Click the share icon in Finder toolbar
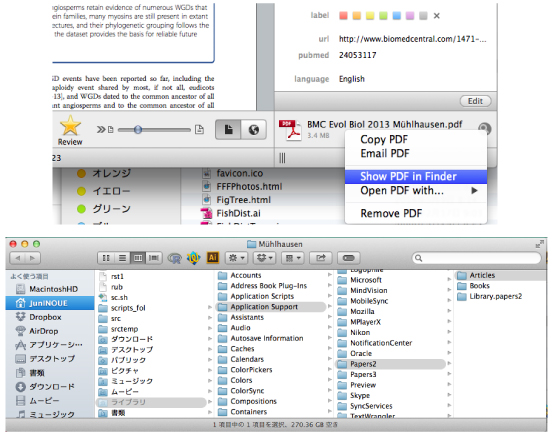The image size is (553, 436). [321, 258]
